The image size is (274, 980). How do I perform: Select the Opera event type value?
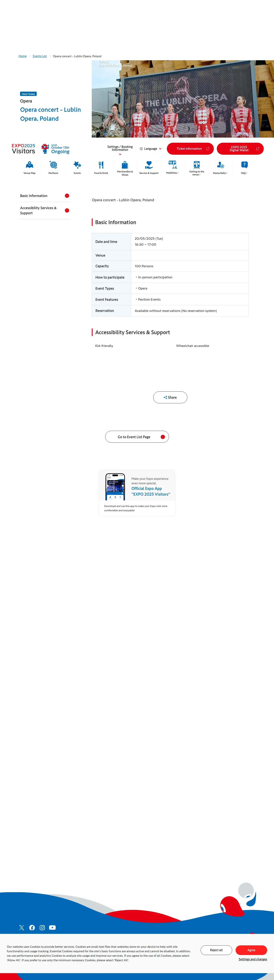click(143, 288)
